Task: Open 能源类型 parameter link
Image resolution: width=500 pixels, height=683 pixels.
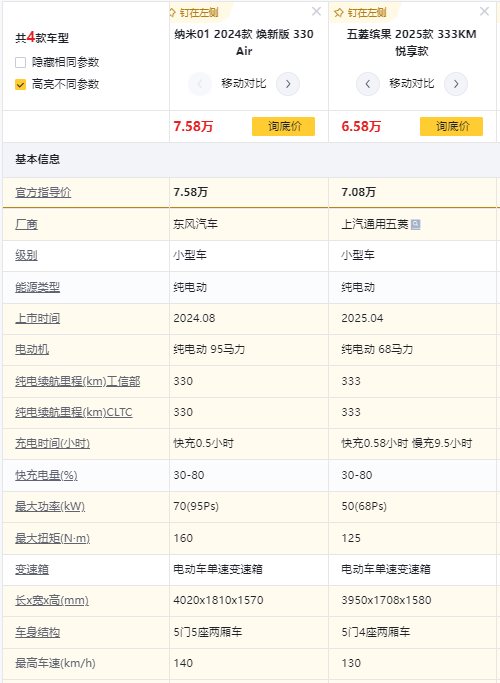Action: [x=37, y=287]
